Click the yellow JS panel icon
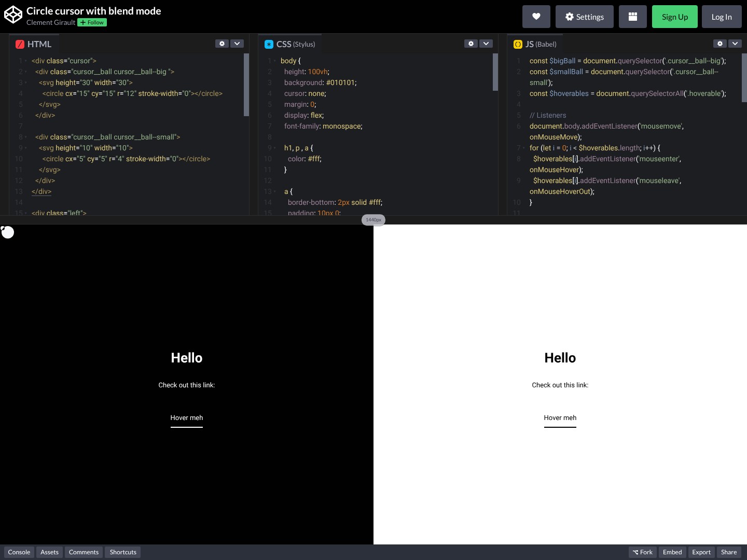 pos(518,45)
